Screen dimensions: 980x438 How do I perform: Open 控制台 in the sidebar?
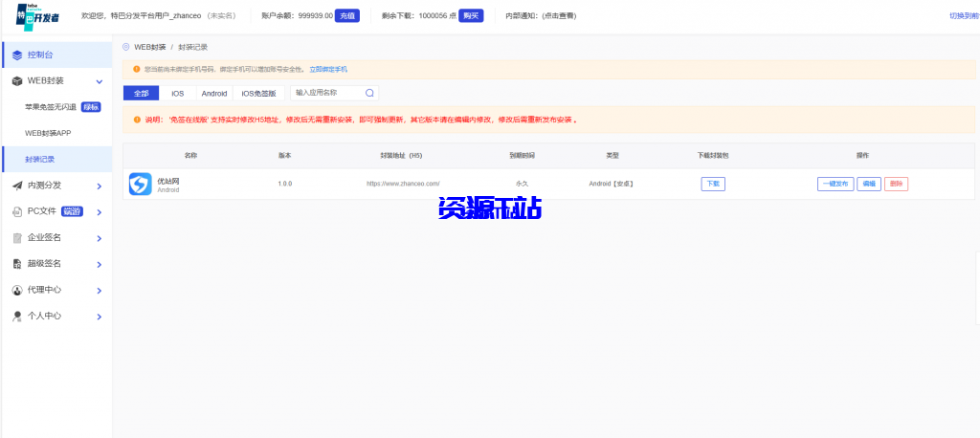pyautogui.click(x=56, y=55)
